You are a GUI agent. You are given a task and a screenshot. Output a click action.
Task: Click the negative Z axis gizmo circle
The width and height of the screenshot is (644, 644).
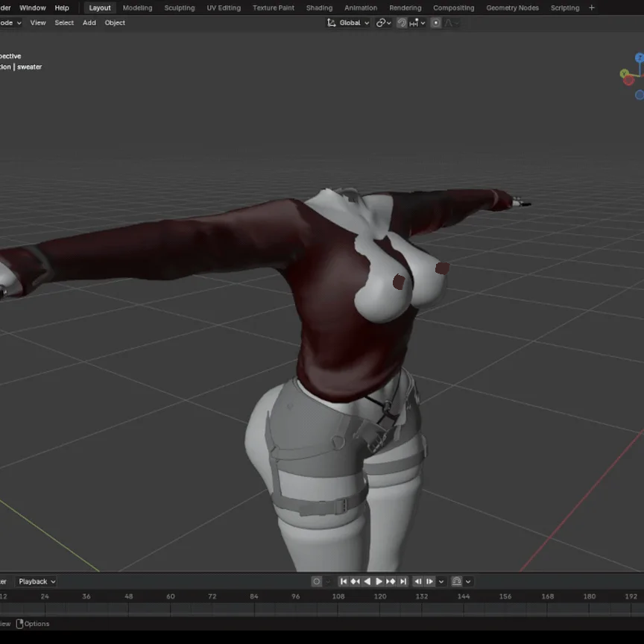click(640, 95)
